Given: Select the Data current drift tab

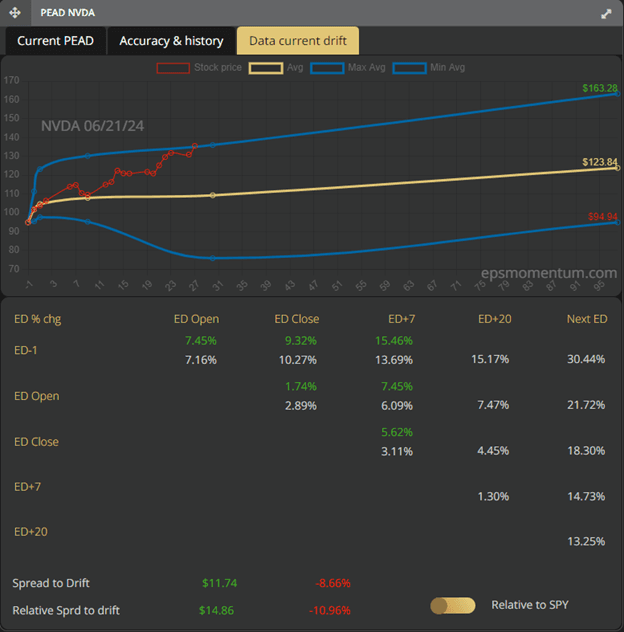Looking at the screenshot, I should pos(298,41).
